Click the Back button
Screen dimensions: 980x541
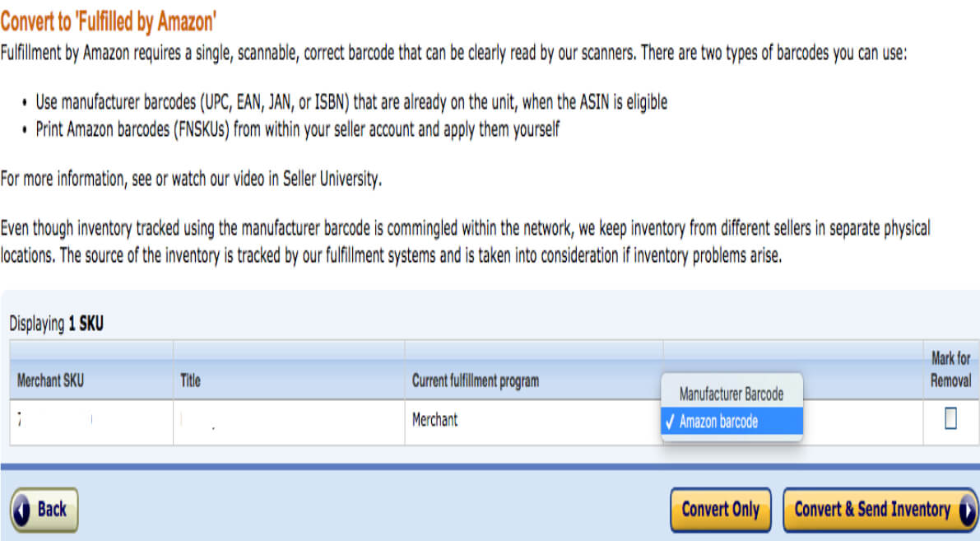[44, 510]
